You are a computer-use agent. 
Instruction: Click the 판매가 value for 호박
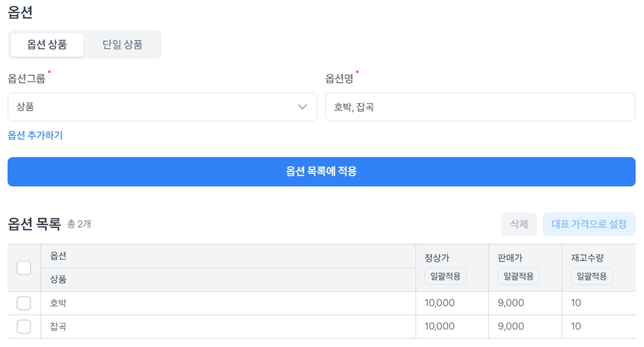coord(511,303)
